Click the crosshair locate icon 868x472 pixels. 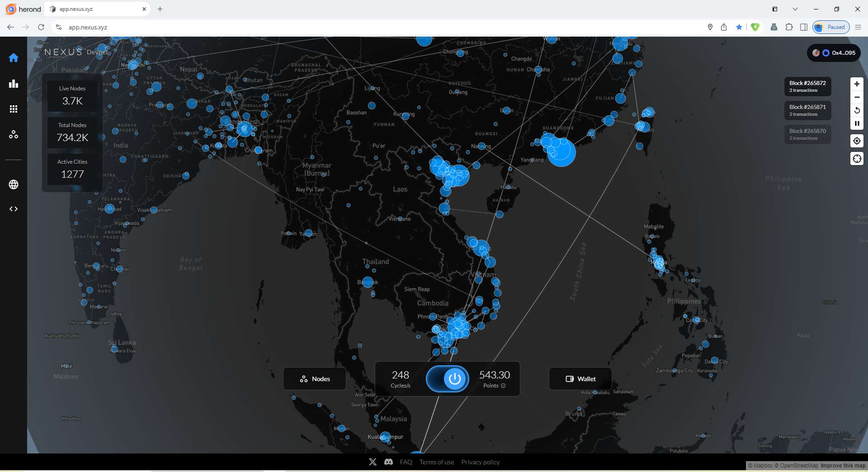pos(857,159)
